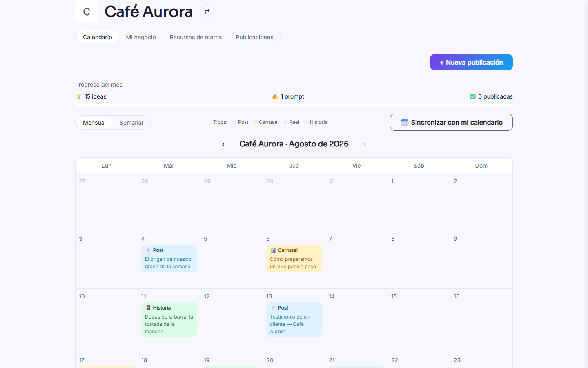Image resolution: width=588 pixels, height=368 pixels.
Task: Click the 'Tipos:' legend label
Action: click(x=220, y=122)
